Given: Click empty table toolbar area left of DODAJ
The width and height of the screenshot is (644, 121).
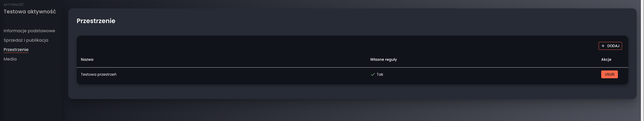Looking at the screenshot, I should (x=337, y=46).
